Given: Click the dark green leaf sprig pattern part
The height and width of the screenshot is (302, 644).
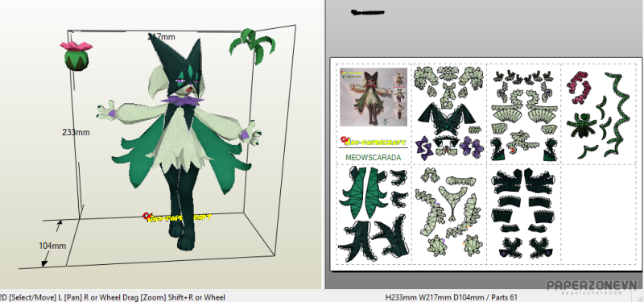Looking at the screenshot, I should pos(579,125).
